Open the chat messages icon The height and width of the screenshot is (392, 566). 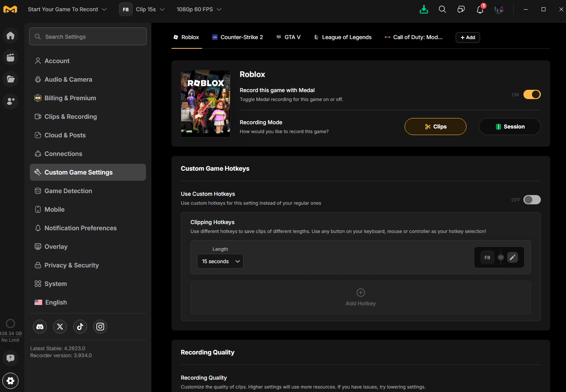click(461, 9)
